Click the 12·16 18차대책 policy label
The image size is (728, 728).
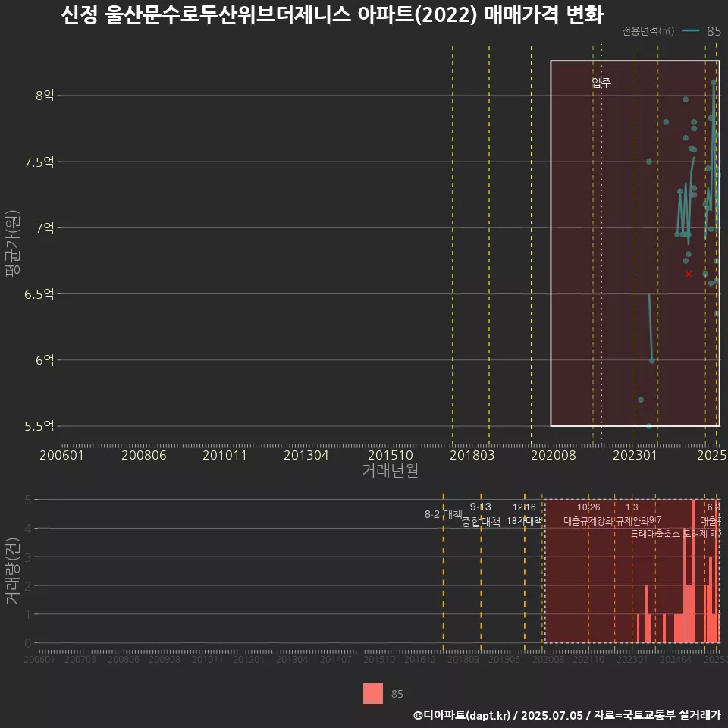click(x=524, y=514)
